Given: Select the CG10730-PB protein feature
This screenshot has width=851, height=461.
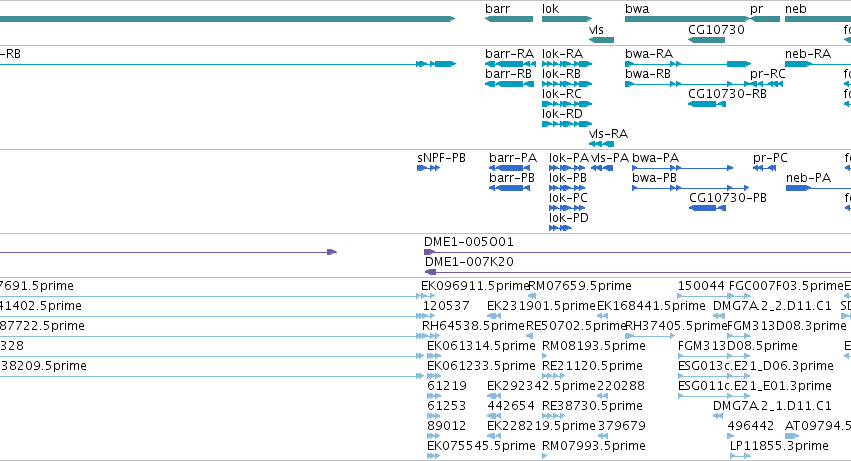Looking at the screenshot, I should tap(707, 208).
